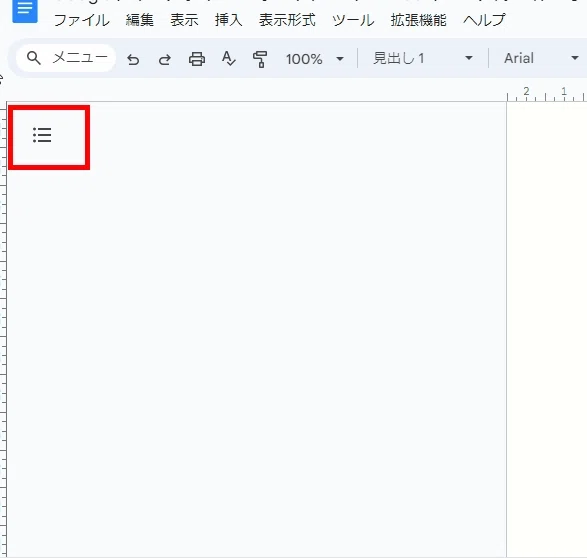This screenshot has width=587, height=558.
Task: Click the Google Docs home icon
Action: pos(25,10)
